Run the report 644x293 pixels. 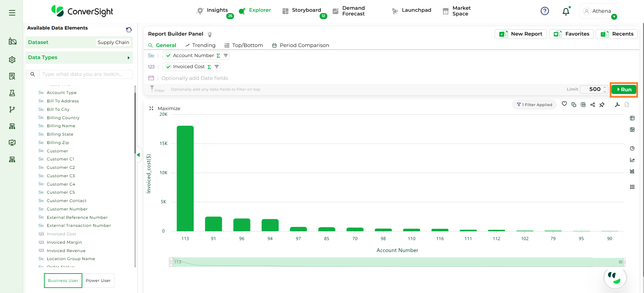[x=624, y=90]
